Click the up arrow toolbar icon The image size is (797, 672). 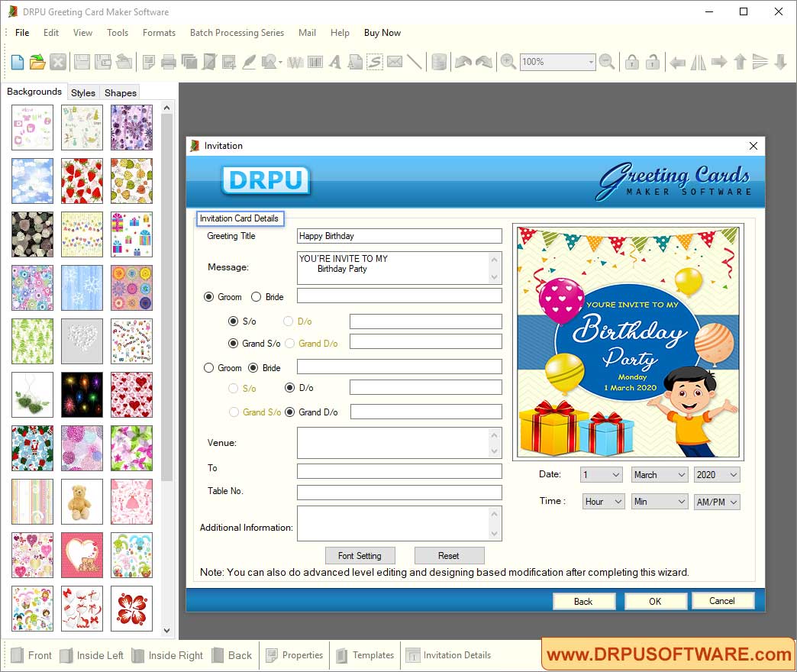click(740, 62)
